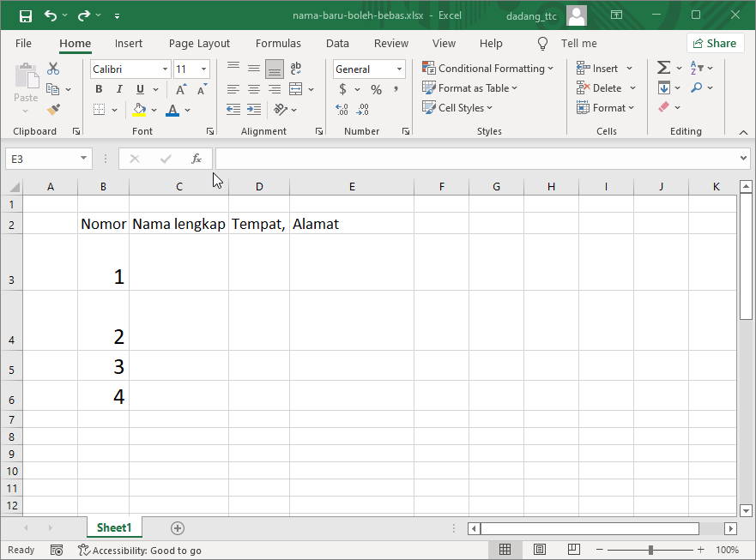Toggle Underline formatting on
The image size is (756, 560).
click(x=139, y=88)
